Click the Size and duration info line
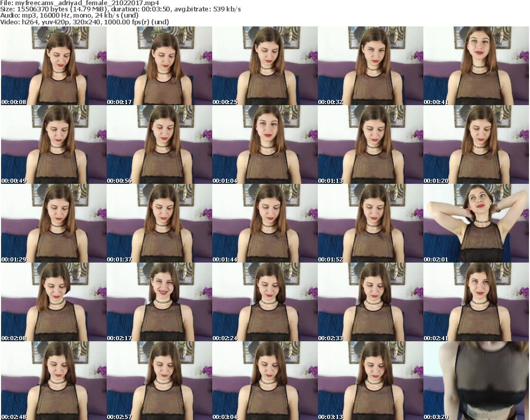Screen dimensions: 530x420 click(x=121, y=9)
